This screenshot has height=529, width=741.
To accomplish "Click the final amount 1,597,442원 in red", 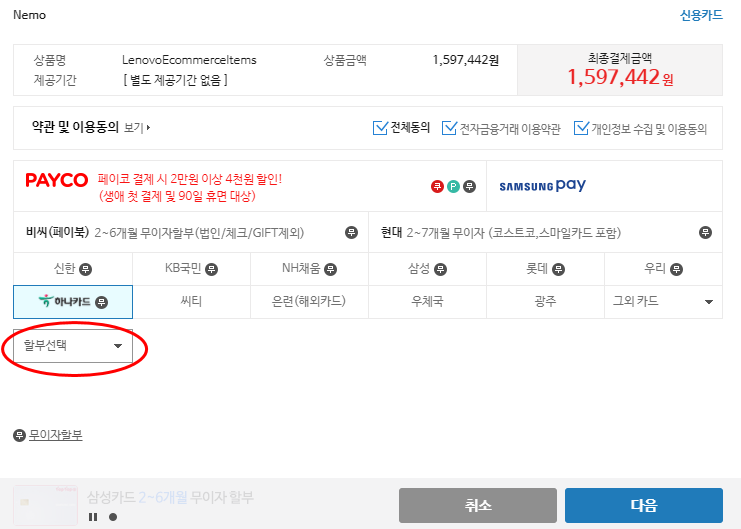I will (x=620, y=78).
